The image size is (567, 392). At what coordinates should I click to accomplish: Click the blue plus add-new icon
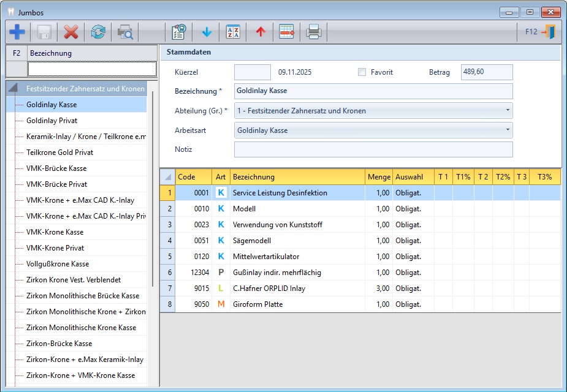coord(17,32)
